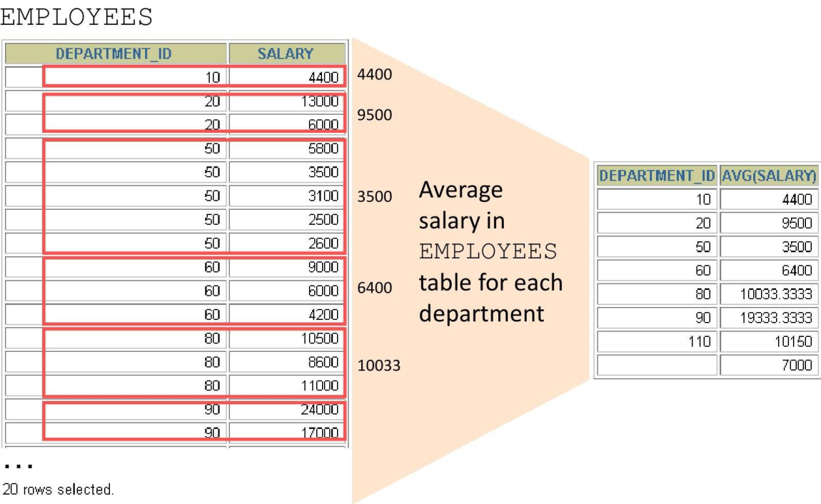Select the salary cell showing 13000
Screen dimensions: 821x504
coord(287,101)
